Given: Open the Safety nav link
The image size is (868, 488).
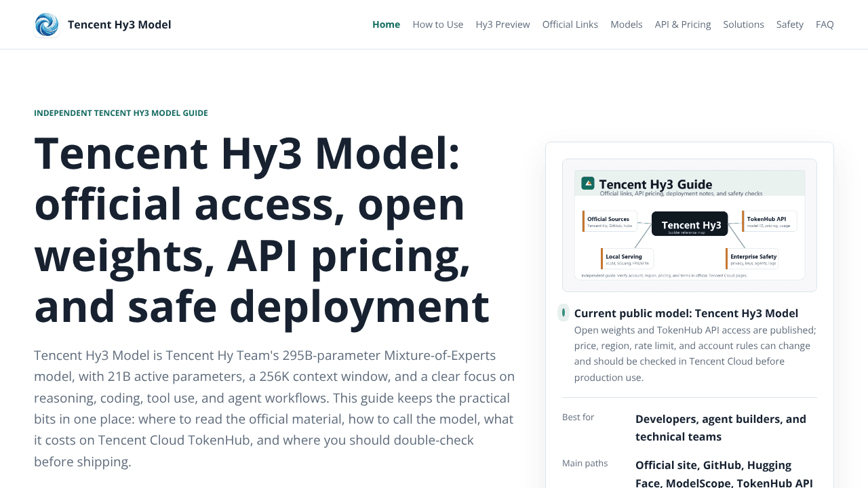Looking at the screenshot, I should tap(790, 24).
